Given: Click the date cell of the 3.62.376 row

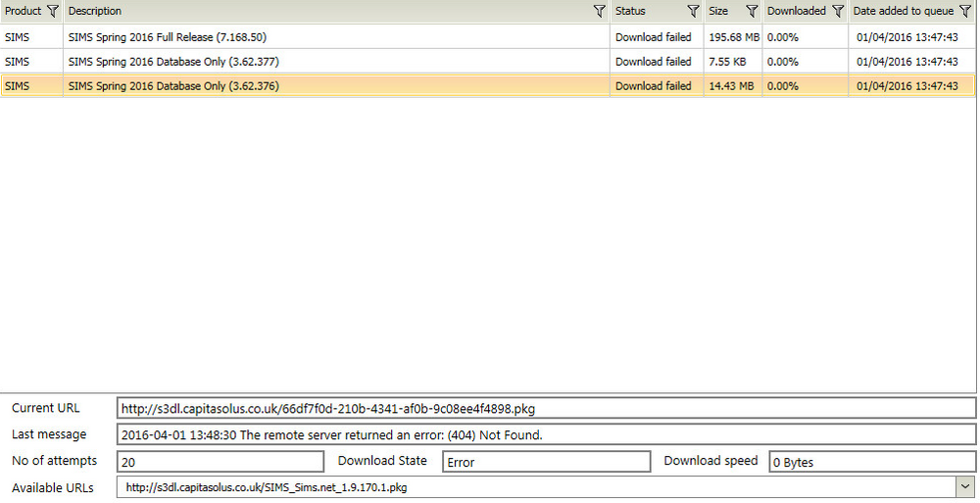Looking at the screenshot, I should coord(911,85).
